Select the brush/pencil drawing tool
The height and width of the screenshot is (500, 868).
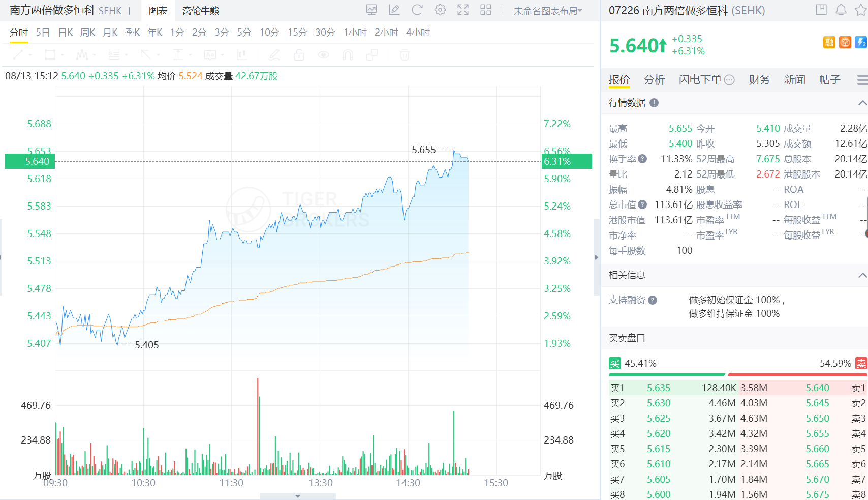tap(274, 54)
